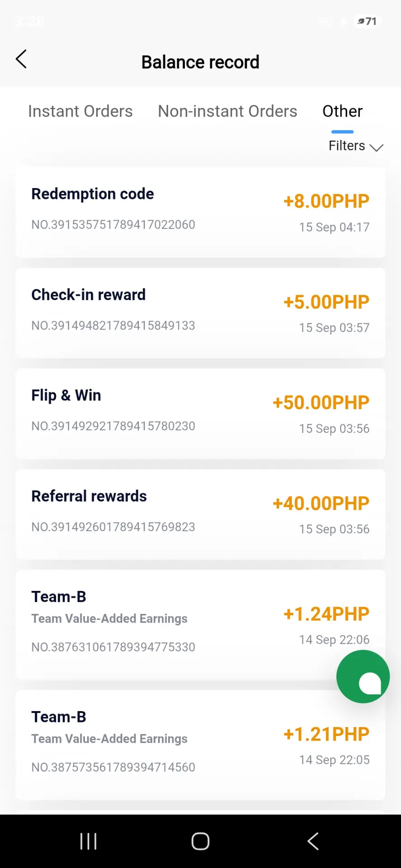Open the Team-B record of +1.24PHP
The image size is (401, 868).
(200, 625)
